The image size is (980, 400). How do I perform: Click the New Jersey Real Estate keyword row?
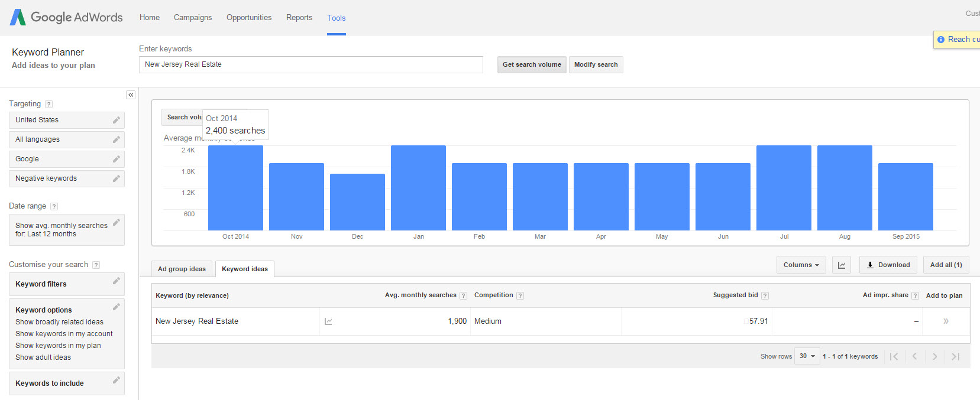pyautogui.click(x=561, y=321)
